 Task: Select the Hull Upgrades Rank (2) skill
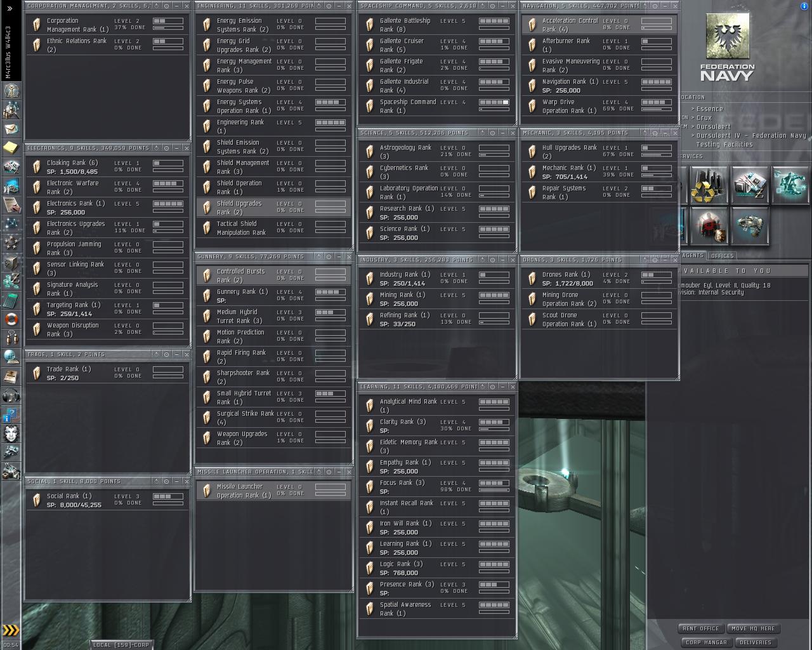599,152
